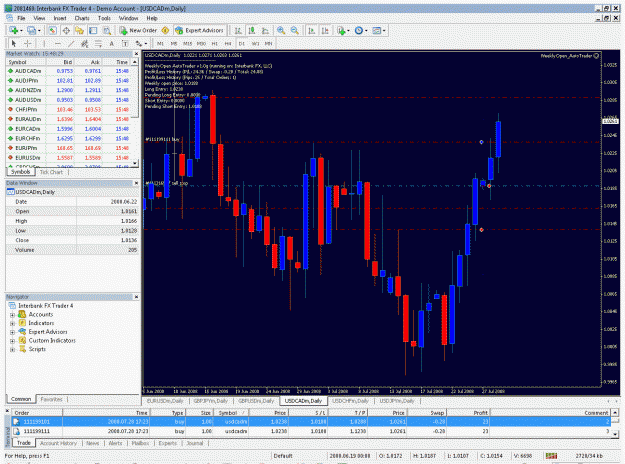625x464 pixels.
Task: Select the Trendline drawing tool
Action: click(71, 43)
